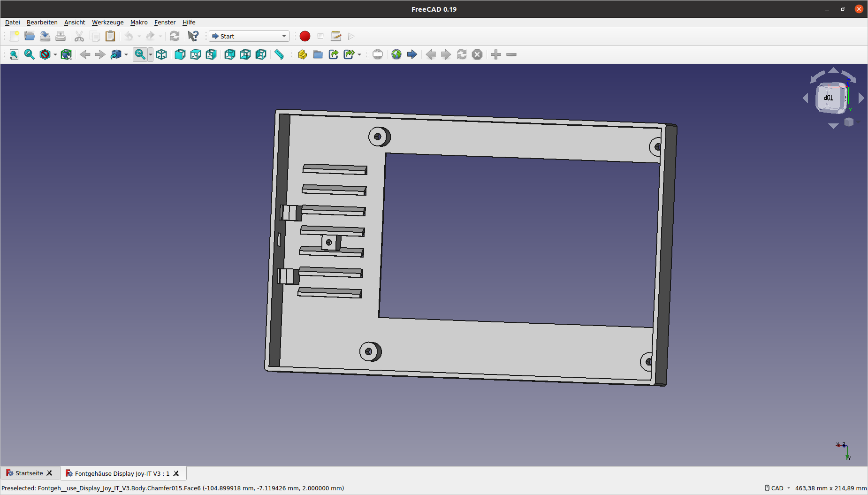Close the Fontgehäuse Display Joy-IT V3 tab

tap(176, 473)
